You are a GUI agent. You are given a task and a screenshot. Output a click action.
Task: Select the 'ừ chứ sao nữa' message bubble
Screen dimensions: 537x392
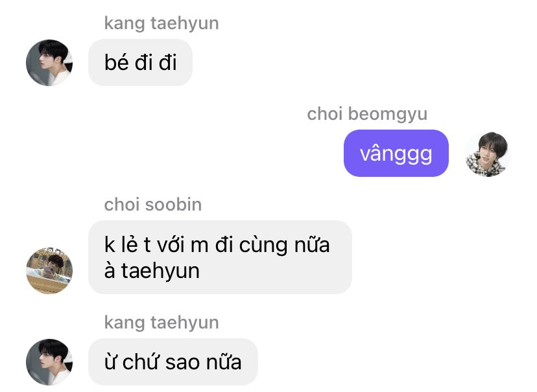[173, 362]
